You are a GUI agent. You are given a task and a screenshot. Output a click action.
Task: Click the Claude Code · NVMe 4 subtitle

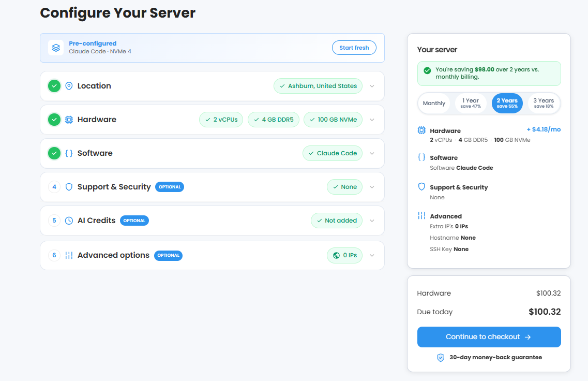pyautogui.click(x=100, y=51)
